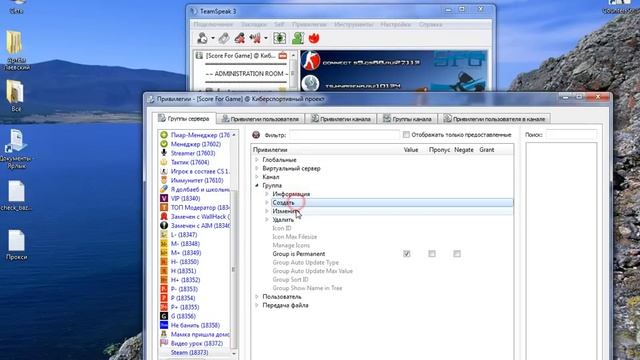Image resolution: width=640 pixels, height=360 pixels.
Task: Expand the Передача файла node
Action: click(x=257, y=305)
